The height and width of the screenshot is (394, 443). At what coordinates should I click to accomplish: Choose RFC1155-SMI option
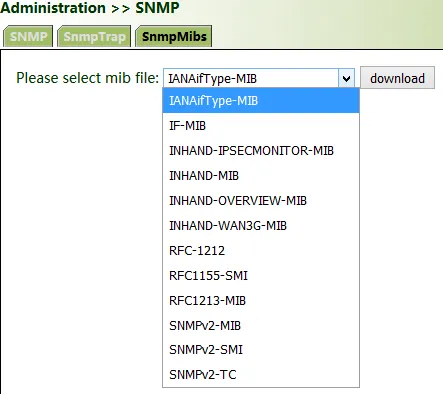pyautogui.click(x=261, y=276)
